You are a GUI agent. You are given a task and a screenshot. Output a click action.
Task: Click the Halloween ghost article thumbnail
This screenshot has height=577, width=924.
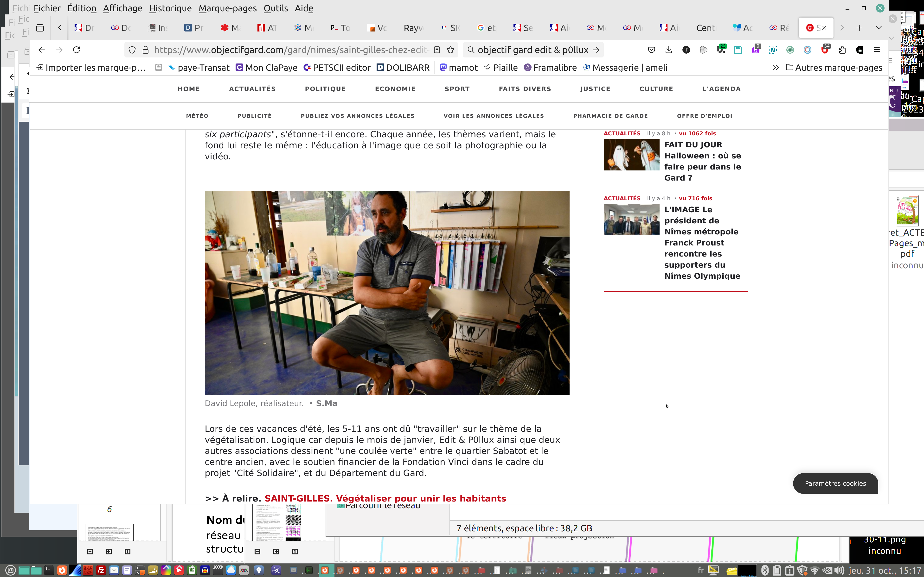[x=631, y=155]
